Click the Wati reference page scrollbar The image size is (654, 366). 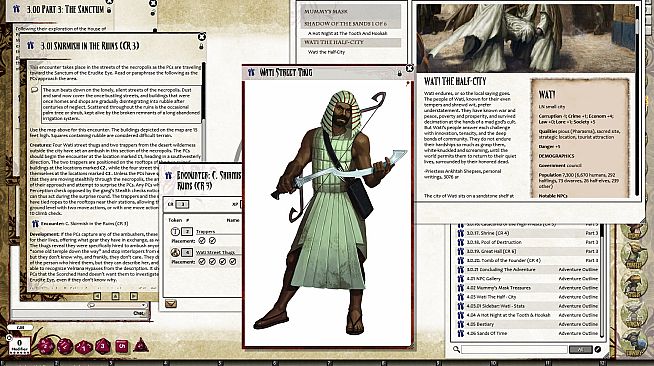click(638, 100)
